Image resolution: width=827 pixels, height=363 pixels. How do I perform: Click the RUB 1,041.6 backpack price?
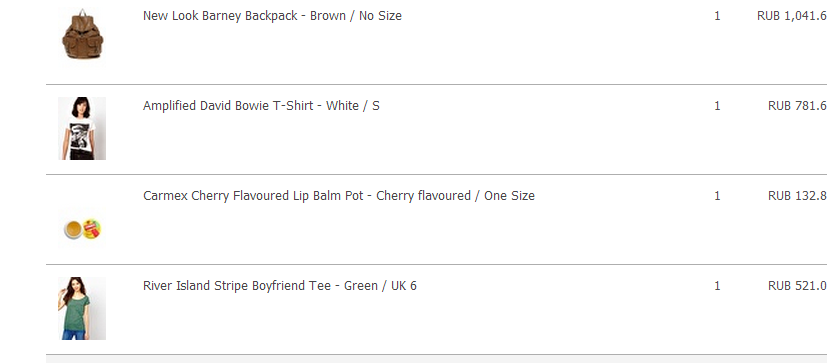792,16
